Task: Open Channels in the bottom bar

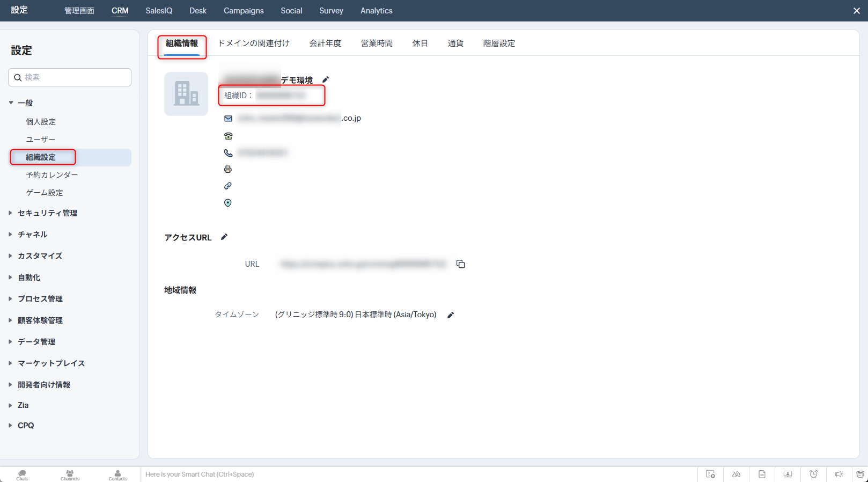Action: click(x=70, y=475)
